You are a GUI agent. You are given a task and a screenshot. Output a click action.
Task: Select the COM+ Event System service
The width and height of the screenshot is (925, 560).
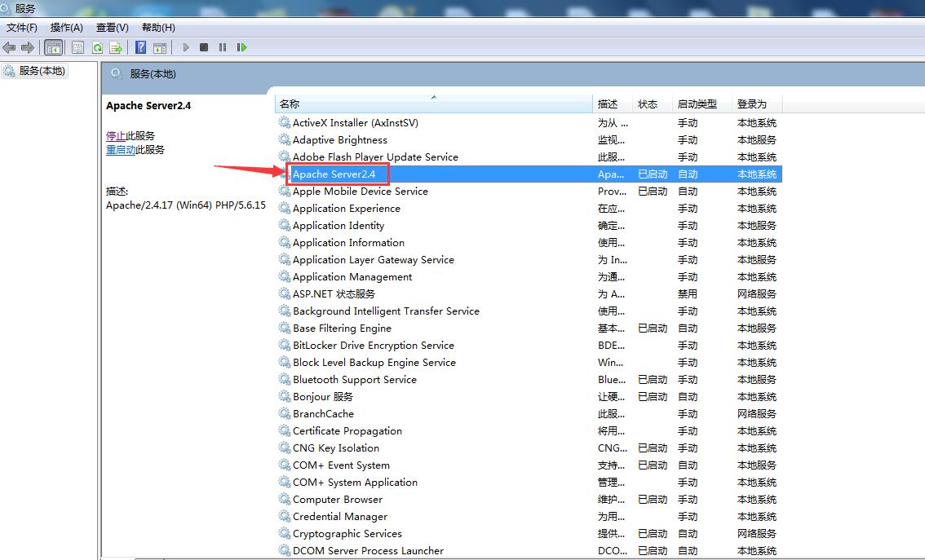click(529, 465)
